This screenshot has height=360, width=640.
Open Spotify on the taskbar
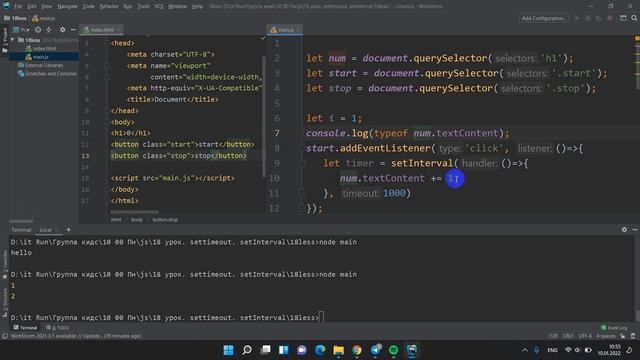click(393, 350)
